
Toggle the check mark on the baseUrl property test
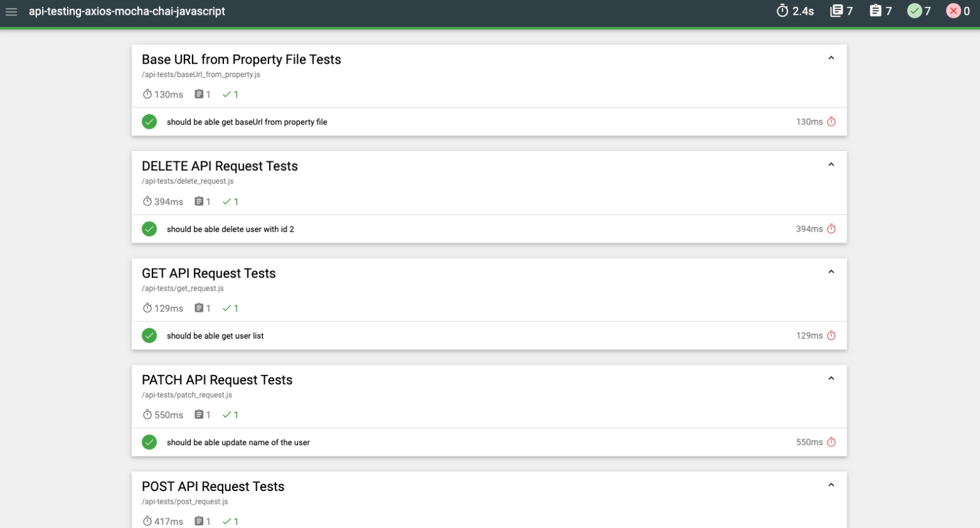point(149,121)
